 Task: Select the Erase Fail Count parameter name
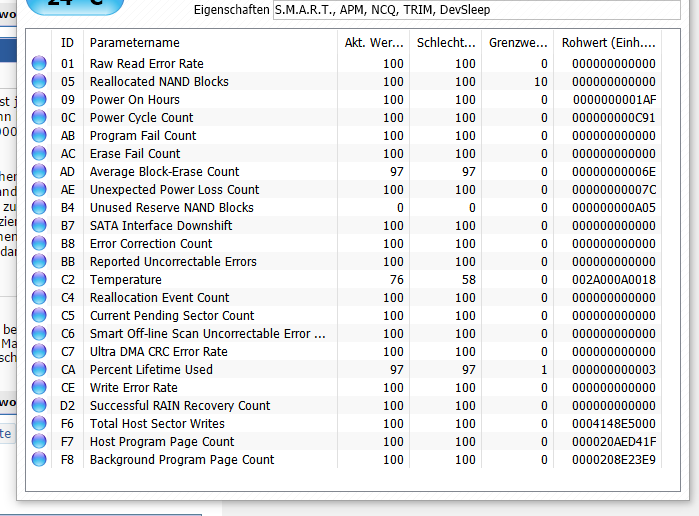135,153
